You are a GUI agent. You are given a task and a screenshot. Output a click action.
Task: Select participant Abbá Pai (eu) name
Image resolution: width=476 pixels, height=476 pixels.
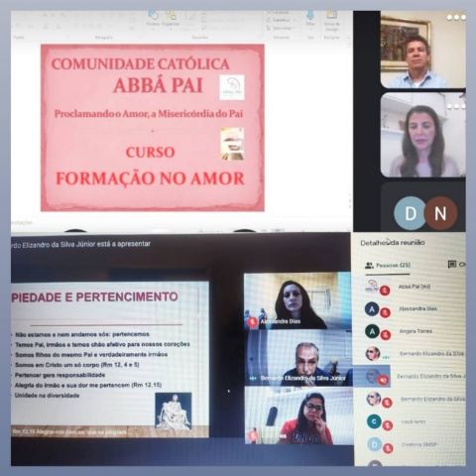coord(415,287)
